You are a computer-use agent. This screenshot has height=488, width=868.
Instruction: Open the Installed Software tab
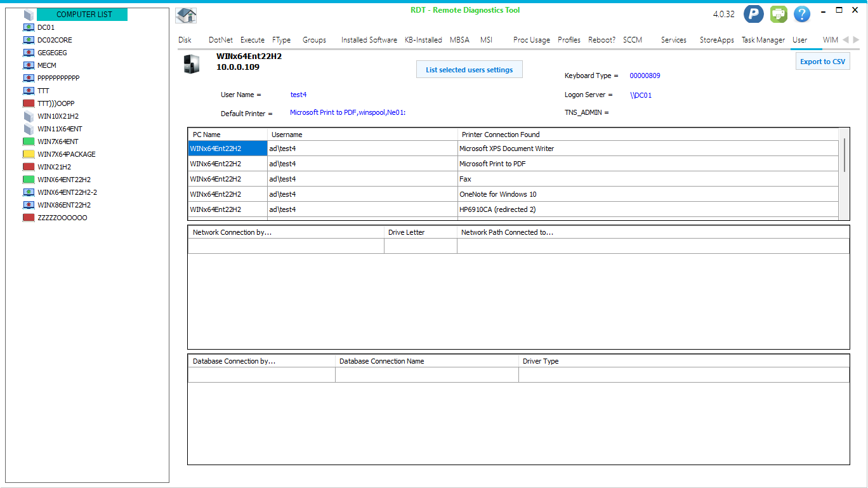369,40
